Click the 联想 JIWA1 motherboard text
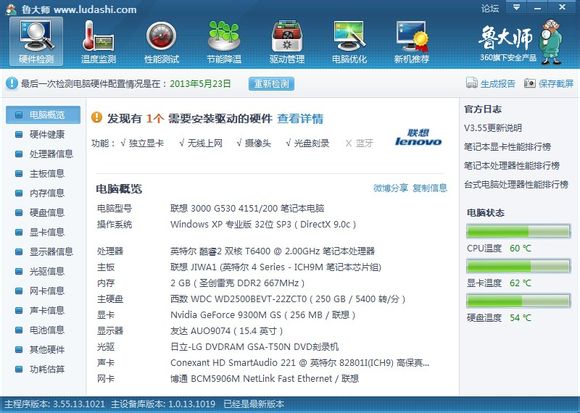 [276, 267]
